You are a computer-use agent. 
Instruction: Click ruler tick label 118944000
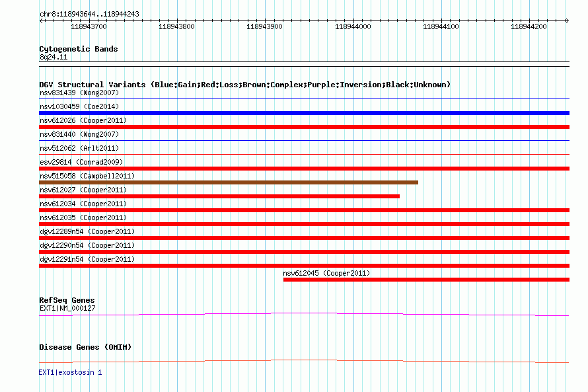[353, 26]
